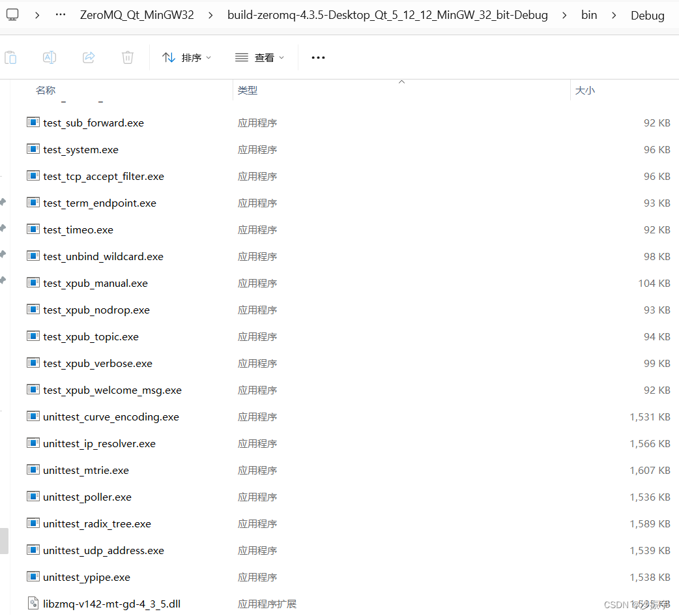
Task: Sort files by the 大小 column header
Action: pyautogui.click(x=585, y=90)
